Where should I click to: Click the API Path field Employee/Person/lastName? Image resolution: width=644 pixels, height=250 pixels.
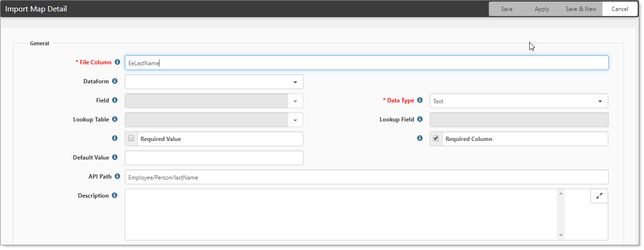(366, 177)
